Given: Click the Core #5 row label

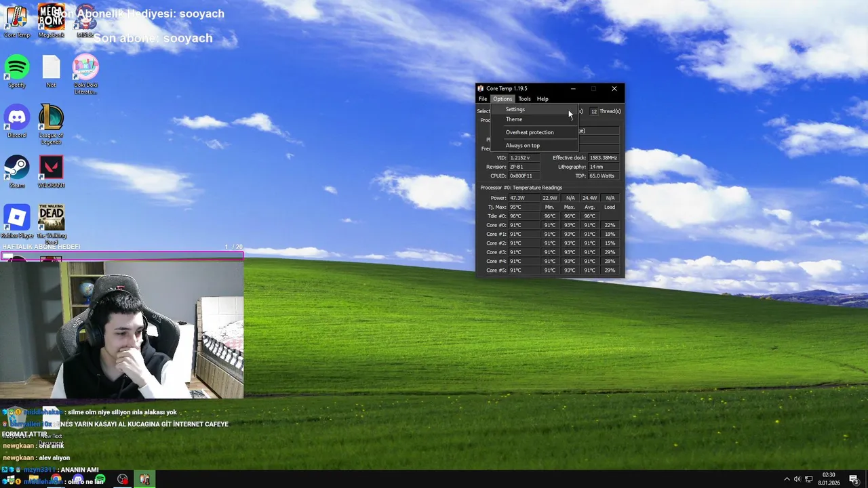Looking at the screenshot, I should (496, 270).
